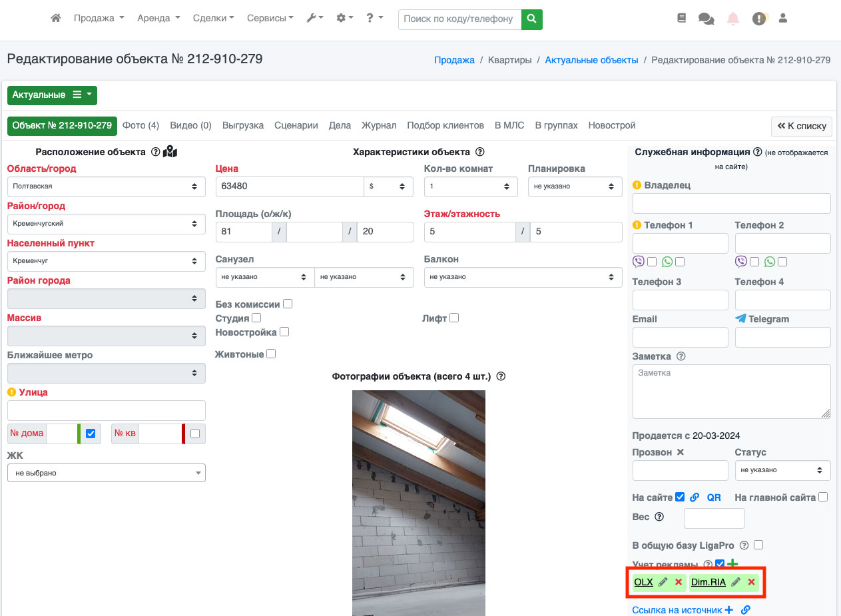Enable the Без комиссии checkbox
This screenshot has height=616, width=841.
[x=288, y=304]
